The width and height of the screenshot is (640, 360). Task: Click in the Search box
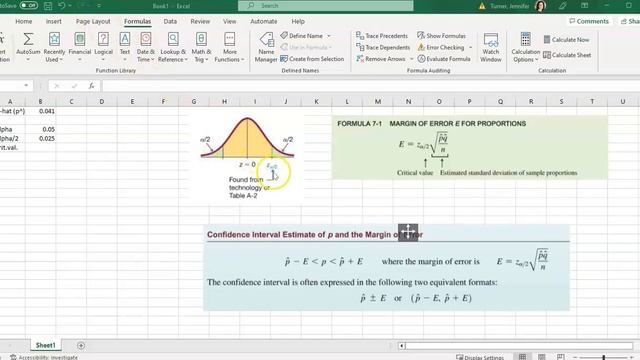(326, 6)
